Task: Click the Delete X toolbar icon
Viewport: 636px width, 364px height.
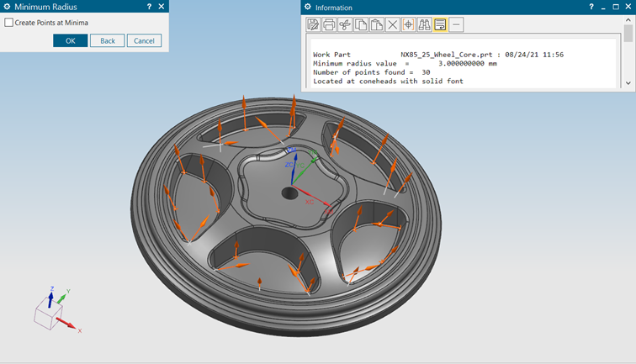Action: [392, 24]
